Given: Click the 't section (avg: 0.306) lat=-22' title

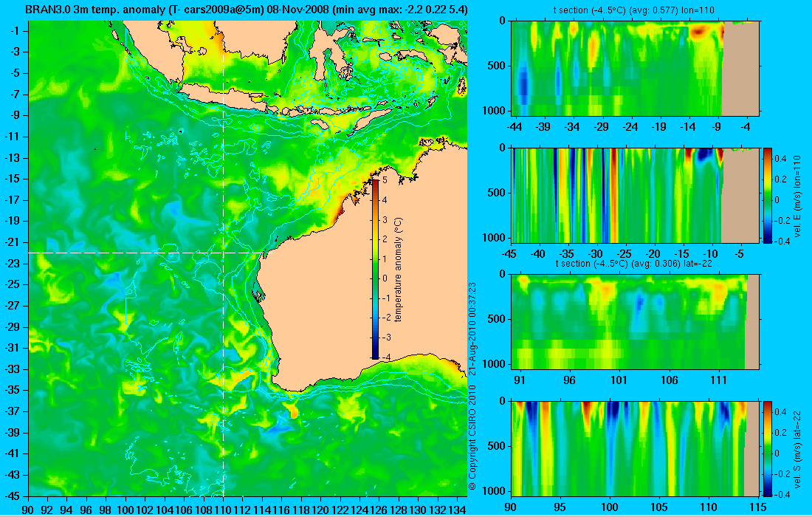Looking at the screenshot, I should 634,263.
